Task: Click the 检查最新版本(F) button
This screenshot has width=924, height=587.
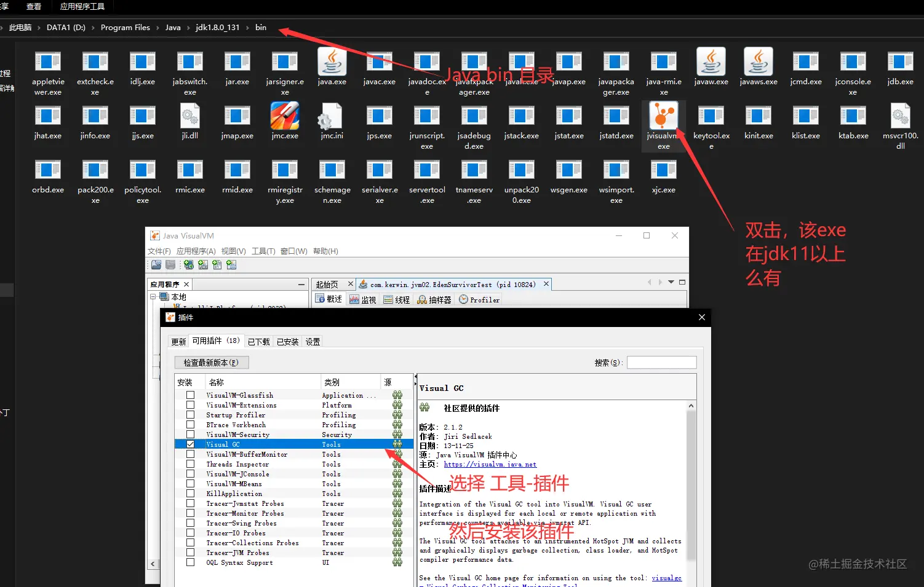Action: [211, 363]
